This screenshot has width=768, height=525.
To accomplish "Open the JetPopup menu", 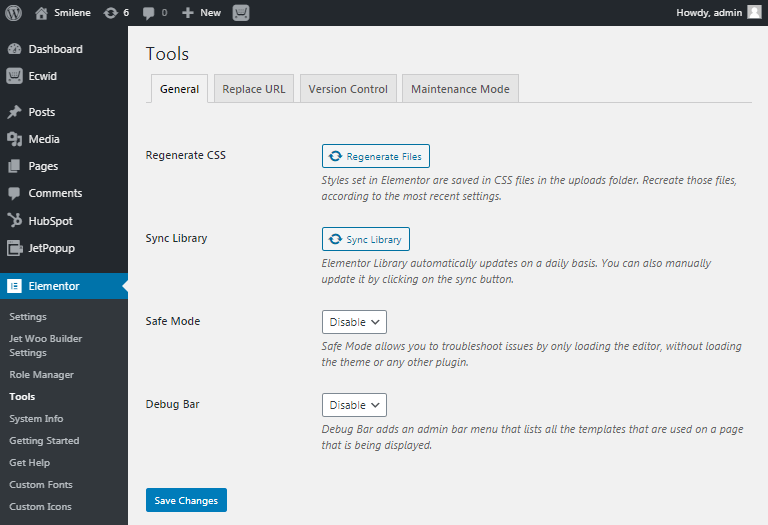I will coord(51,248).
